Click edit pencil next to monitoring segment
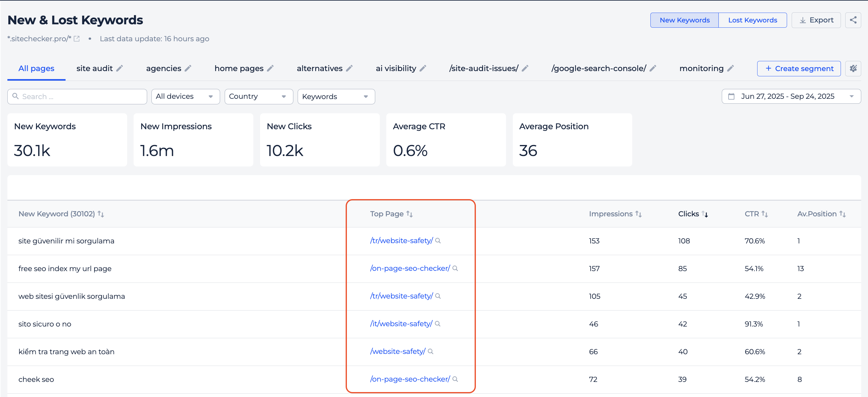The height and width of the screenshot is (397, 868). (x=730, y=68)
